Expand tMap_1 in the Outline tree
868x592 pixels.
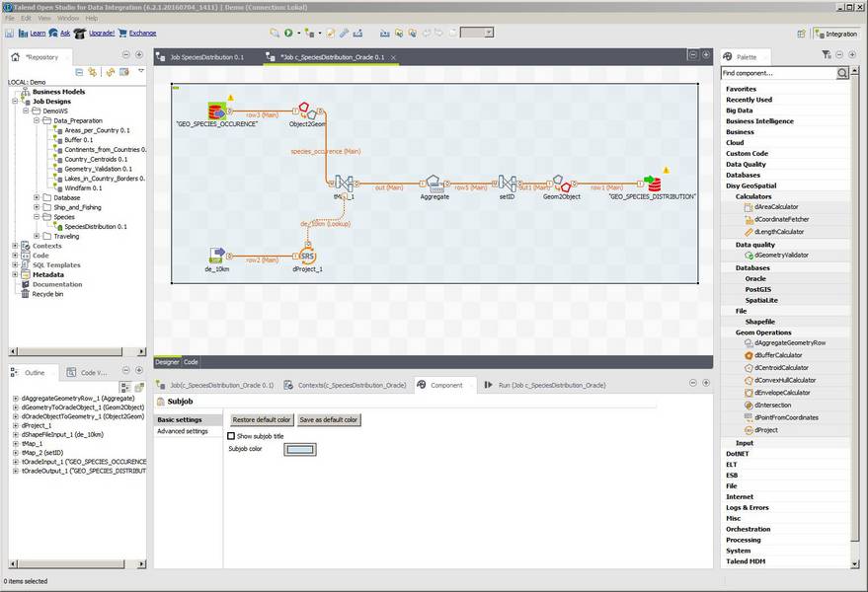coord(15,444)
